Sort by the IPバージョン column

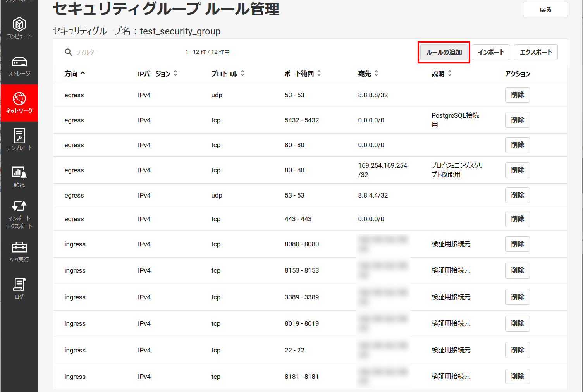coord(158,74)
